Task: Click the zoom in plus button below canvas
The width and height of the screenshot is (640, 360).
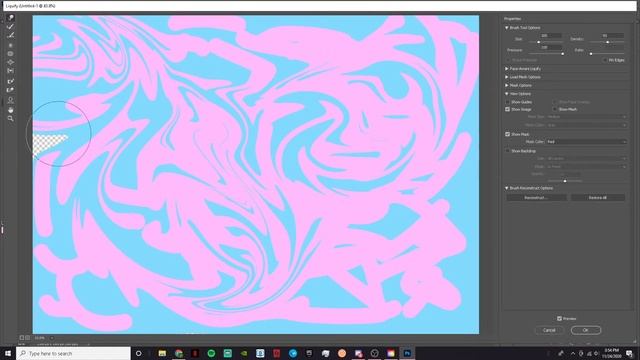Action: [28, 338]
